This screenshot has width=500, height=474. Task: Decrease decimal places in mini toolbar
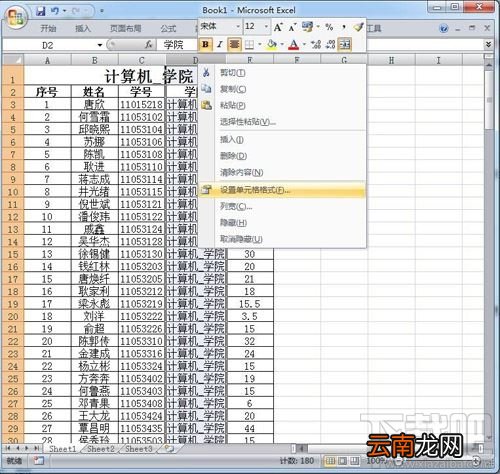coord(330,44)
